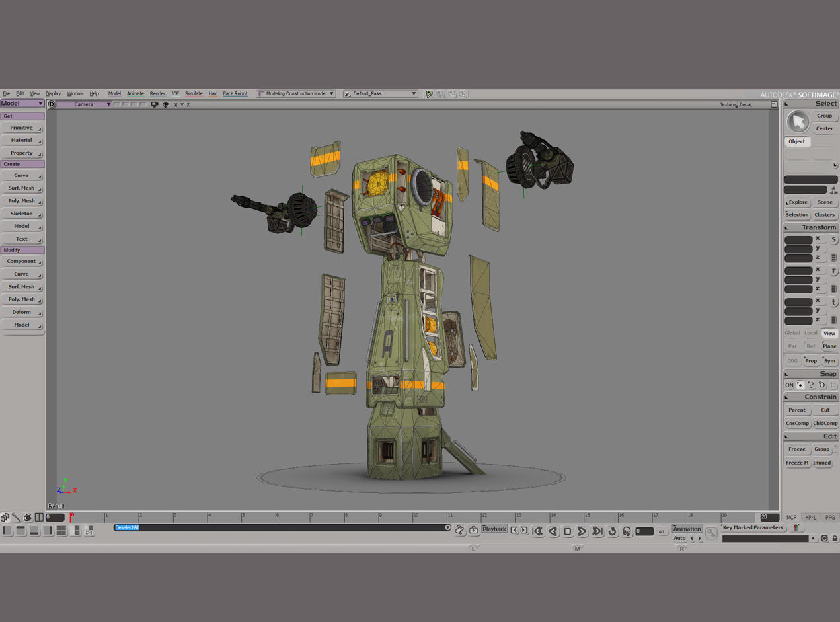The width and height of the screenshot is (840, 622).
Task: Open the Render menu
Action: [x=157, y=94]
